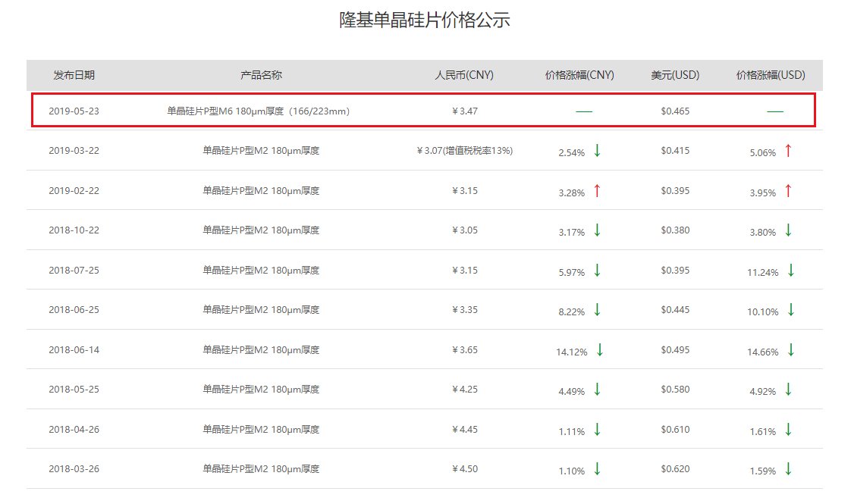Select the M6 180μm (166/223mm) product name
Image resolution: width=851 pixels, height=504 pixels.
point(259,111)
